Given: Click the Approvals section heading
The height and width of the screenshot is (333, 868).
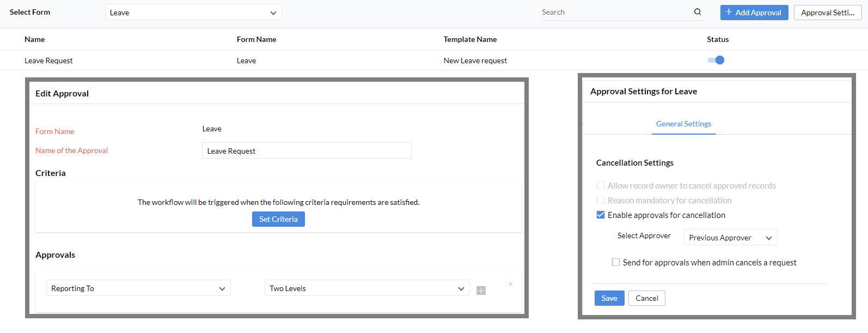Looking at the screenshot, I should click(56, 255).
